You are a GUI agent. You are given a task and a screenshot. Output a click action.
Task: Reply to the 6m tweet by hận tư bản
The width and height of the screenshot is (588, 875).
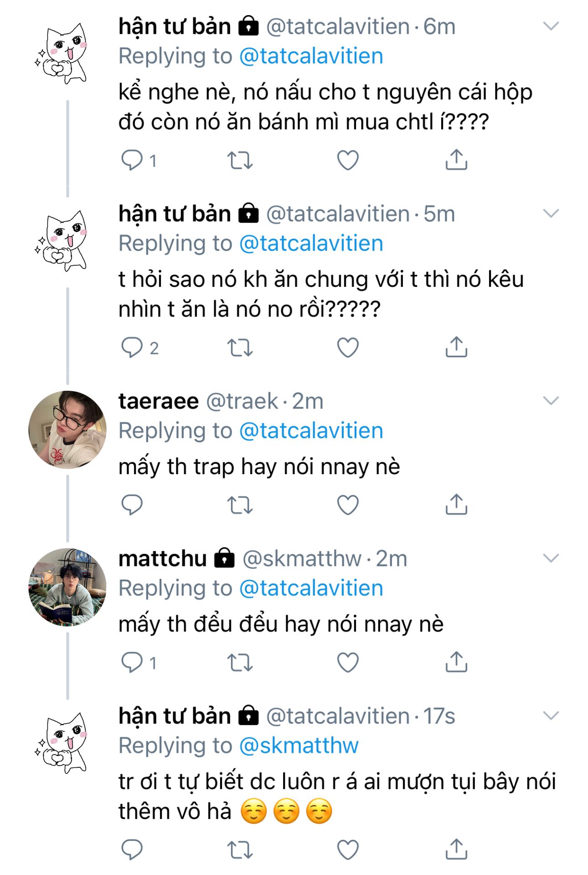tap(132, 160)
